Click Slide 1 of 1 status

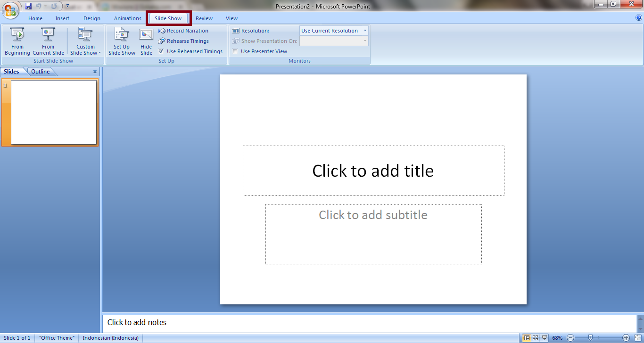click(x=17, y=338)
